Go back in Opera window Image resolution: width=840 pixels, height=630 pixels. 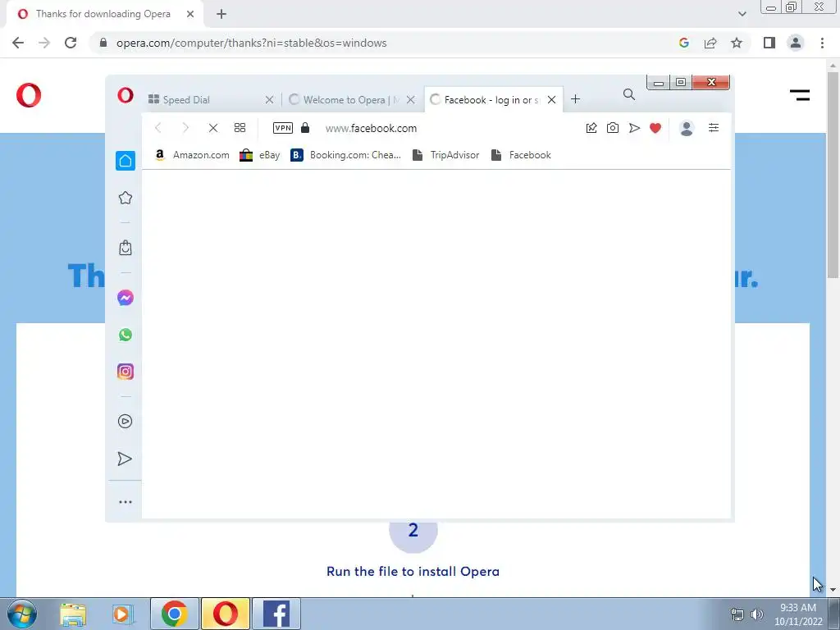[x=158, y=127]
